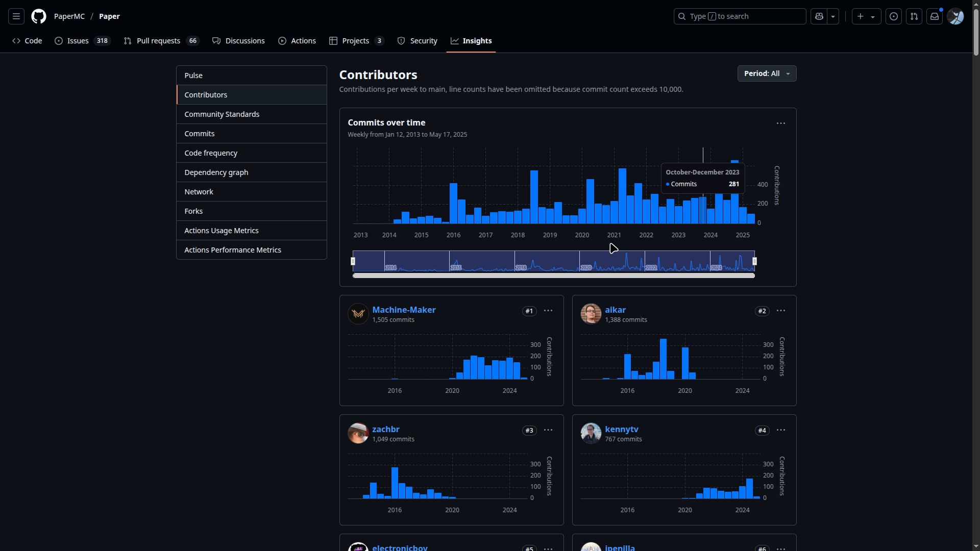Open Commits in the insights sidebar

pyautogui.click(x=252, y=134)
